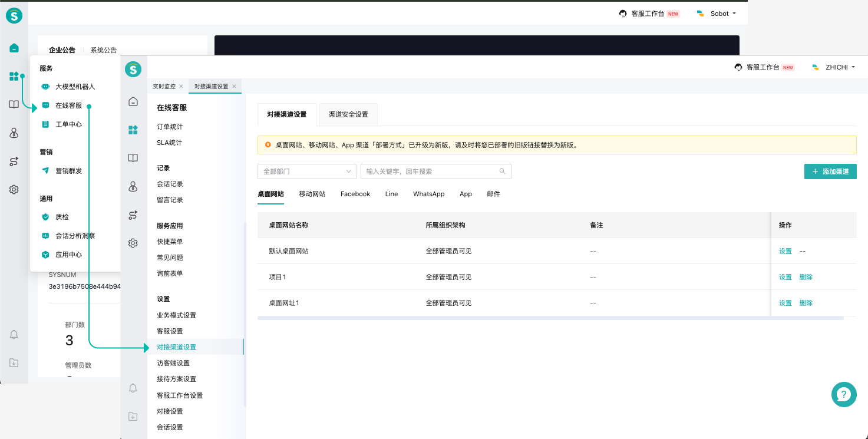Screen dimensions: 868x439
Task: Click the outer sidebar download icon
Action: pos(14,362)
